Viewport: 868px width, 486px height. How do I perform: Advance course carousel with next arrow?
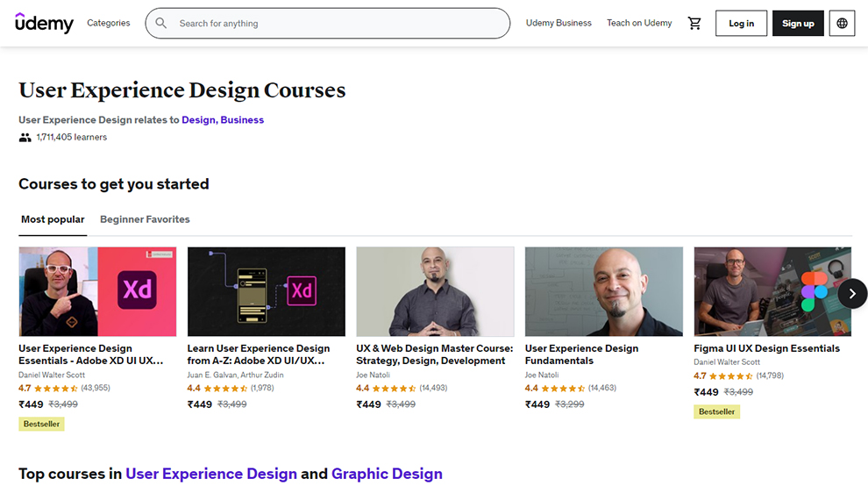click(x=852, y=294)
